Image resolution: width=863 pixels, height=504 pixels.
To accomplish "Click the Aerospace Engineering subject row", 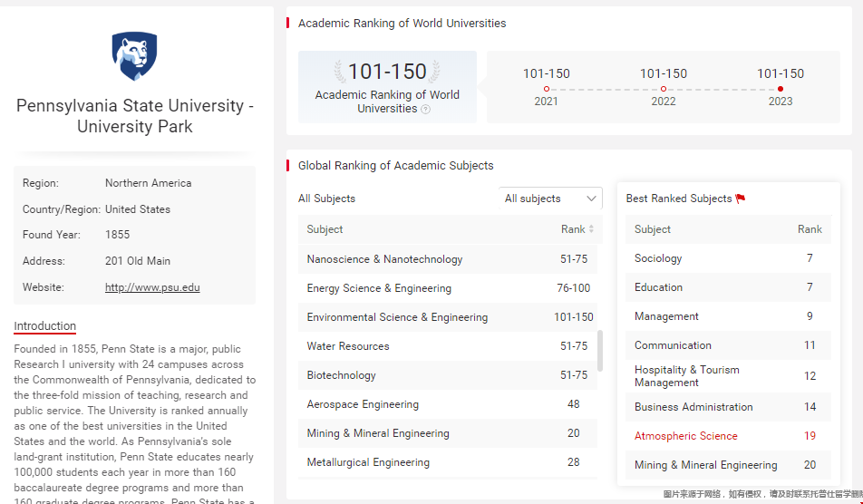I will [448, 404].
